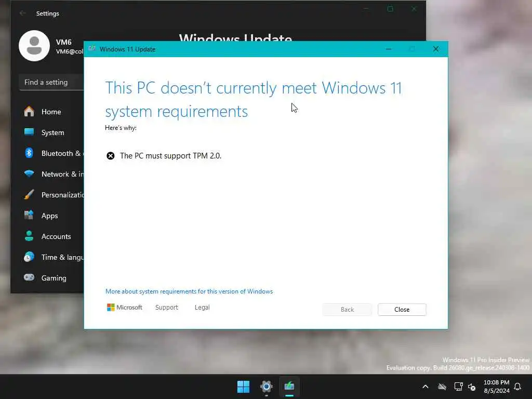Click the Personalization paintbrush icon
The image size is (532, 399).
[29, 194]
